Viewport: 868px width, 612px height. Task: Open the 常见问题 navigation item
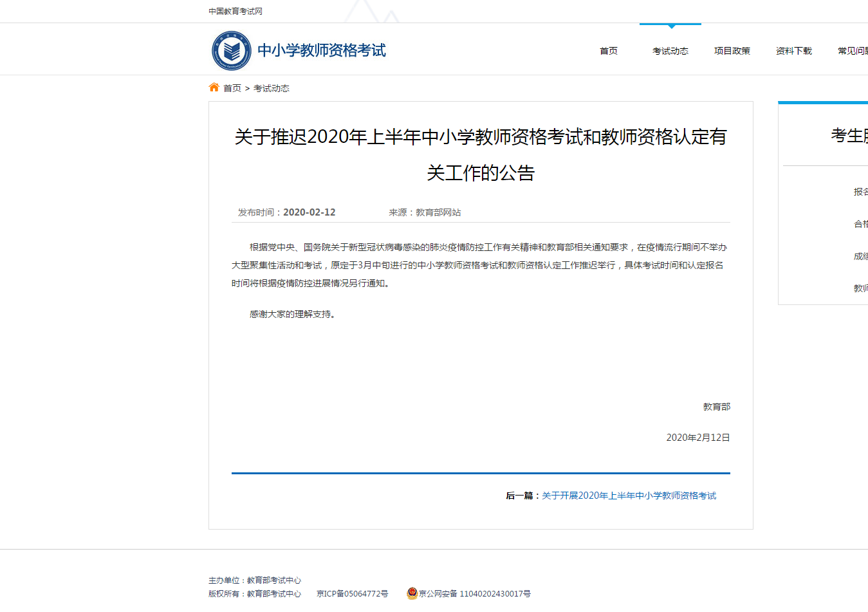(853, 51)
